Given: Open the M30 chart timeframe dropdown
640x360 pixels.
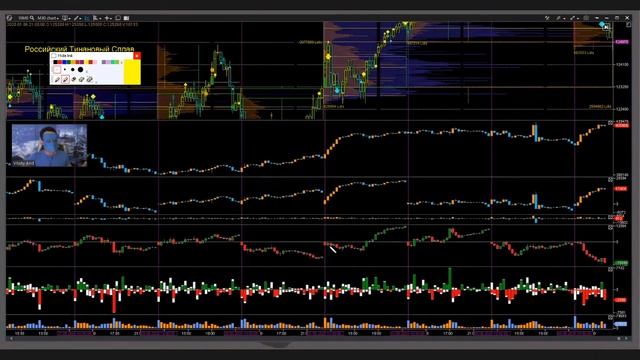Looking at the screenshot, I should [48, 18].
